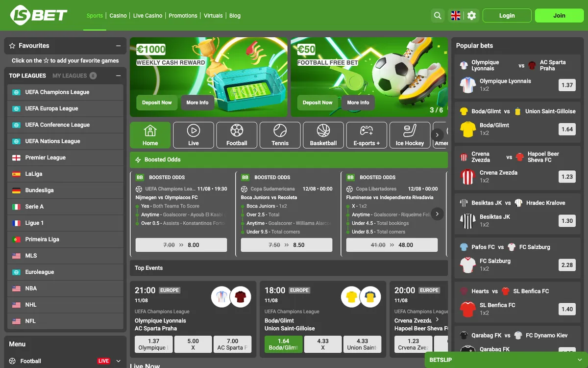588x368 pixels.
Task: Open the Casino menu item
Action: [118, 16]
